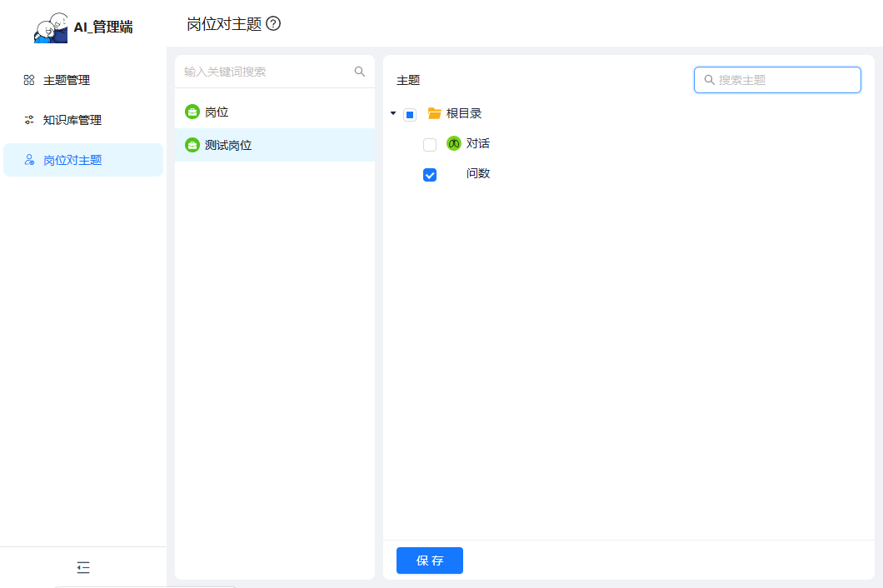Collapse the 根目录 tree node arrow
The height and width of the screenshot is (588, 883).
393,113
